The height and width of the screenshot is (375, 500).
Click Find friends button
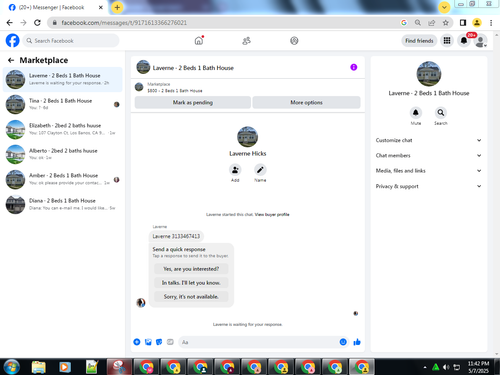pyautogui.click(x=419, y=41)
